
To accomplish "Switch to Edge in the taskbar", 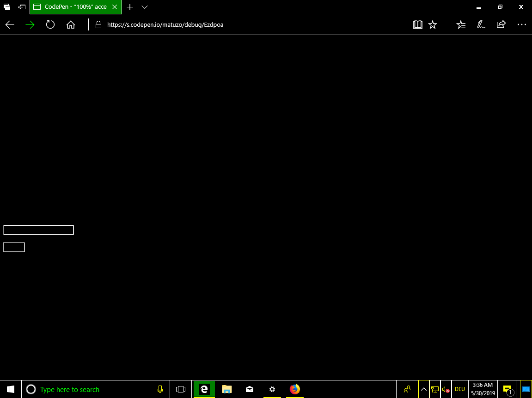I will [204, 389].
